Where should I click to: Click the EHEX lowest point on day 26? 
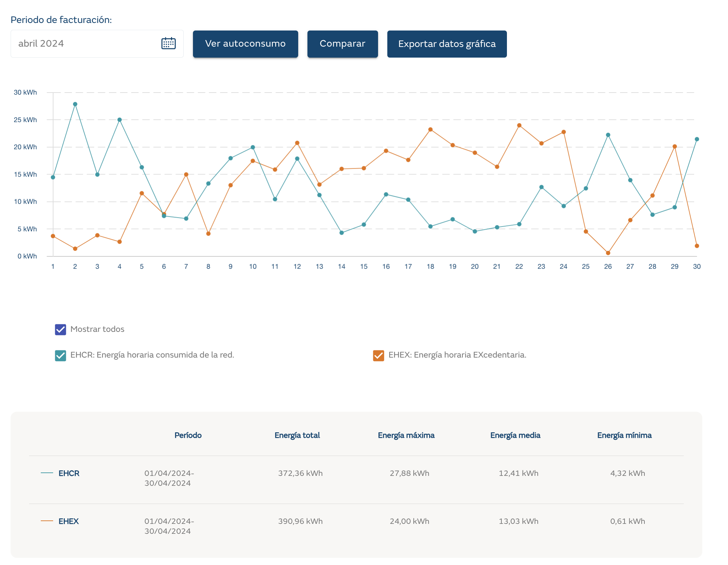coord(608,253)
